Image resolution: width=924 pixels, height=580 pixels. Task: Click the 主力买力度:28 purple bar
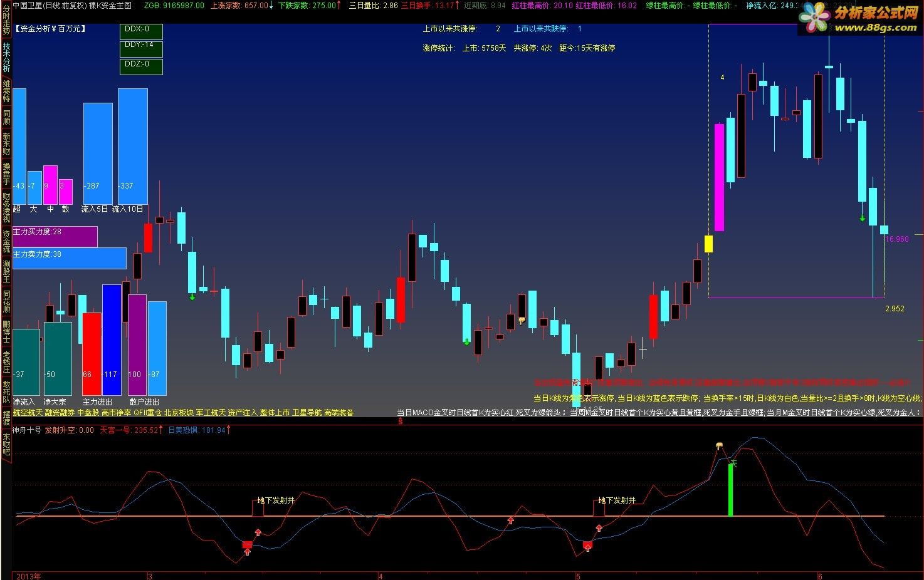point(55,237)
